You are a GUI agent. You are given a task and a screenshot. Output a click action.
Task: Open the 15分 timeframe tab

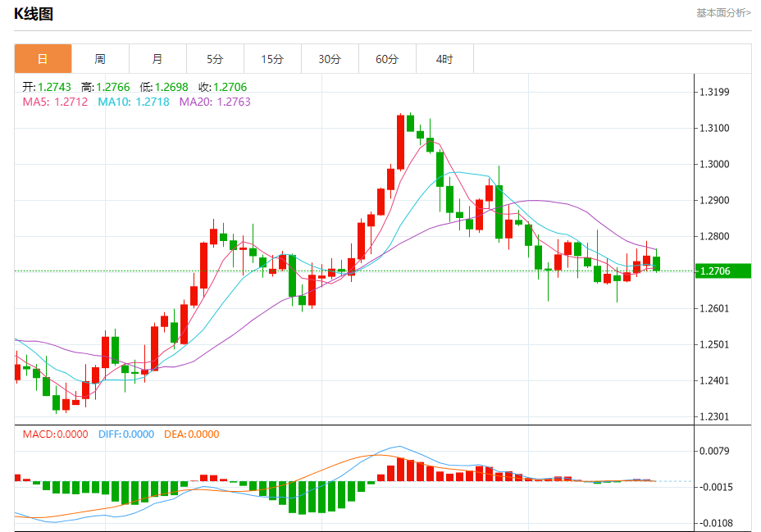click(x=272, y=59)
